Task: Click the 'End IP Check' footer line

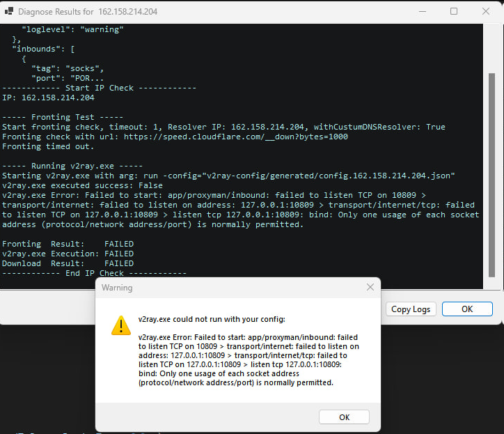Action: [x=94, y=273]
